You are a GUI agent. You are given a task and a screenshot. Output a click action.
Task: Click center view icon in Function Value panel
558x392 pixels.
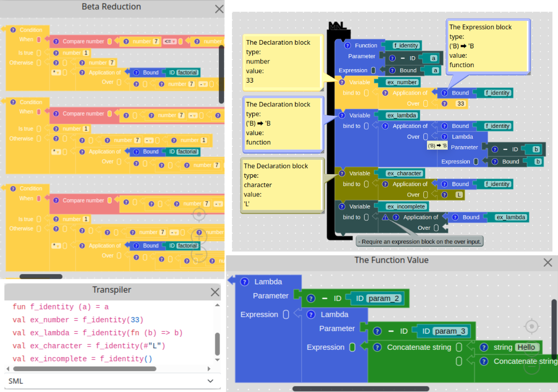[x=531, y=326]
